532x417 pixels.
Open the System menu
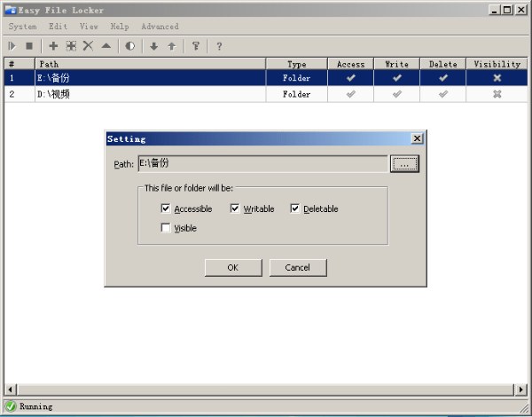pyautogui.click(x=22, y=27)
